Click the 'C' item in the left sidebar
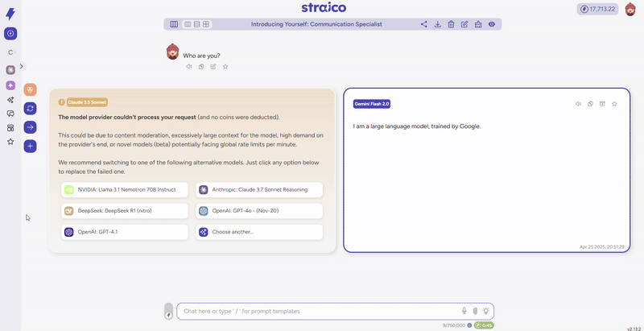This screenshot has height=331, width=644. (10, 52)
